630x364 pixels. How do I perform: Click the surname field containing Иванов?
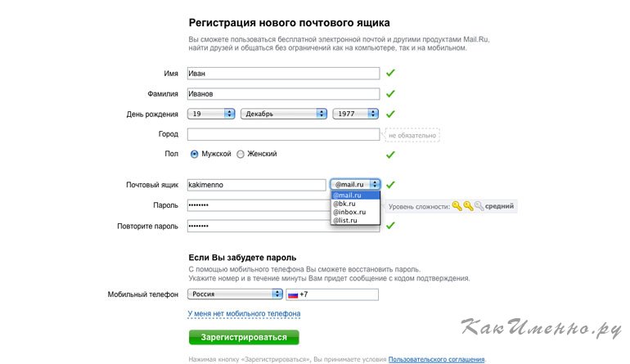(x=283, y=93)
